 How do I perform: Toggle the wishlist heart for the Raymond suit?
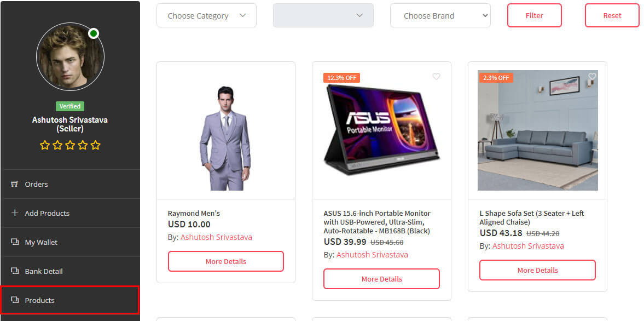[280, 77]
